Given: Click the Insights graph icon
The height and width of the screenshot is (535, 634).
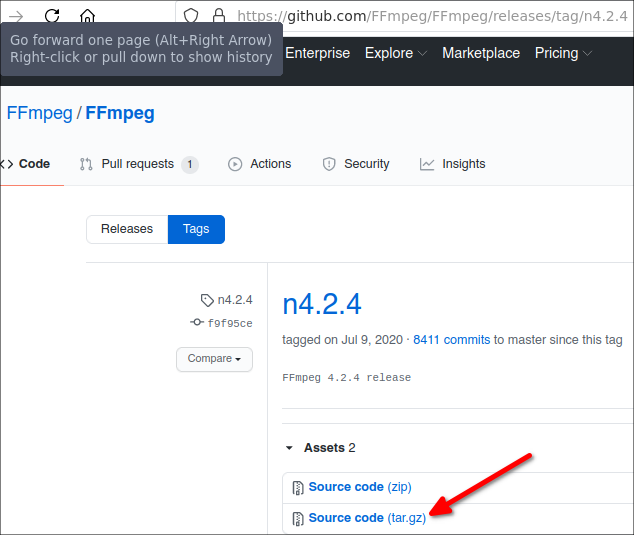Looking at the screenshot, I should coord(427,164).
